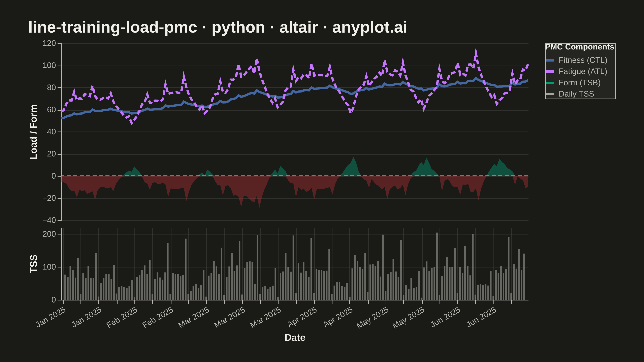The image size is (644, 362).
Task: Click the 200 tick label on the TSS axis
Action: tap(49, 234)
